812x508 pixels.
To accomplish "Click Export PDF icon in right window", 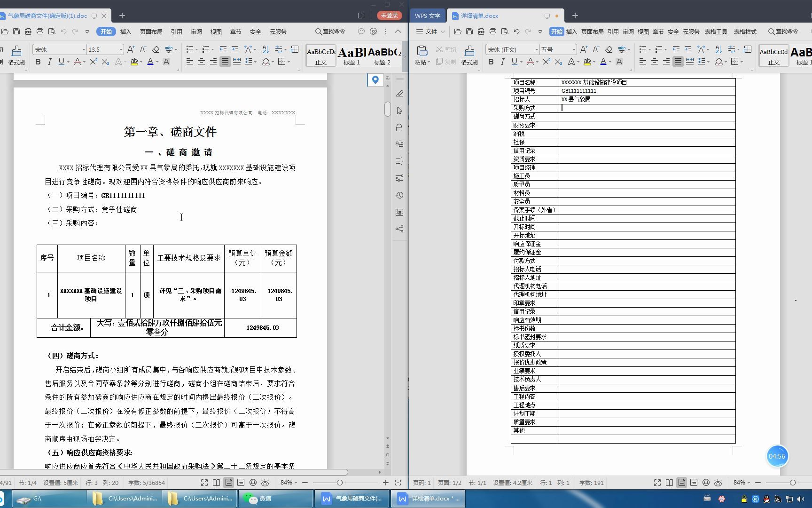I will pos(481,32).
